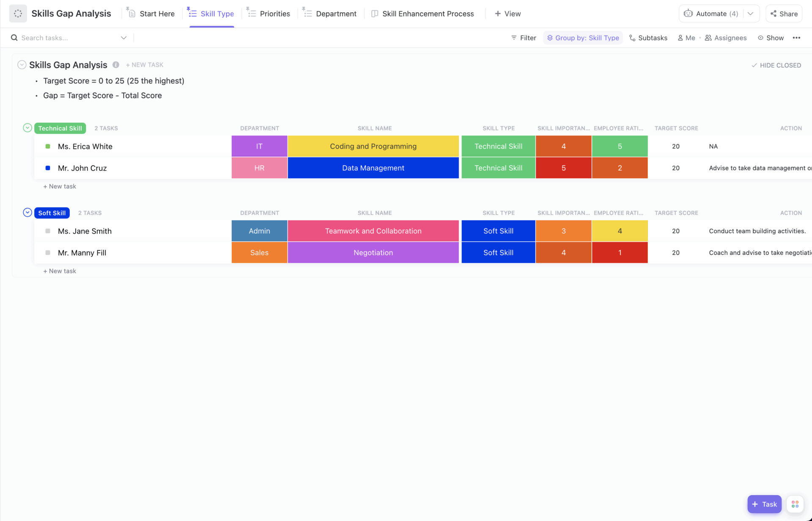Switch to the Priorities tab

click(x=274, y=13)
